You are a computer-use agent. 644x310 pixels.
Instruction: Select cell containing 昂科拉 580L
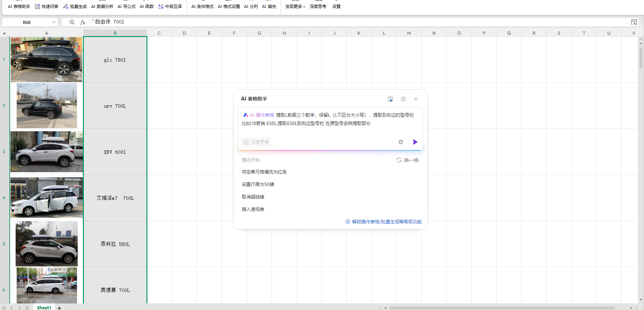[115, 244]
